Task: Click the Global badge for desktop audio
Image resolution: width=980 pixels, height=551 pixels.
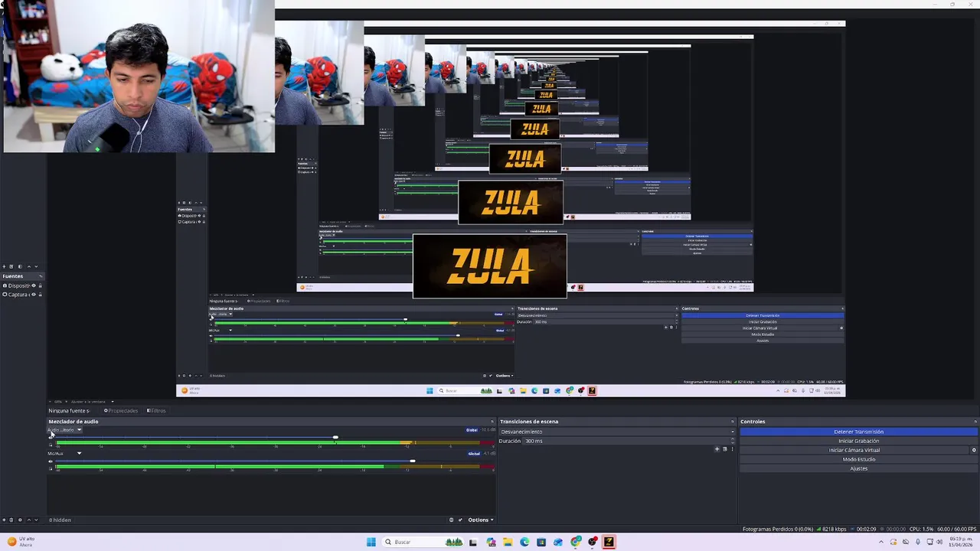Action: tap(472, 430)
